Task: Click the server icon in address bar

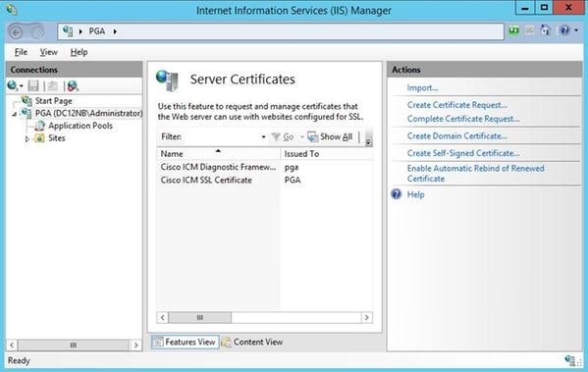Action: 68,31
